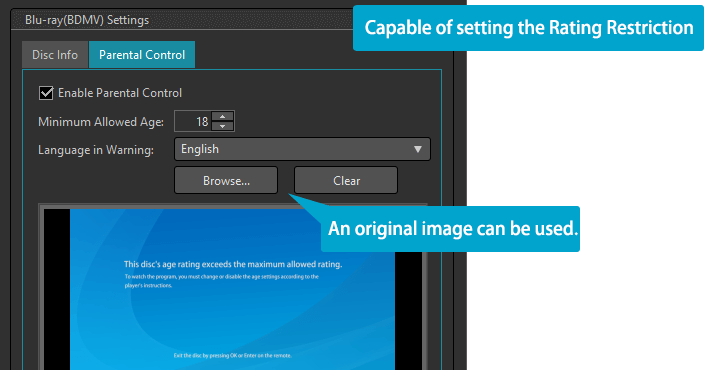Clear the custom warning image
The height and width of the screenshot is (370, 714).
click(x=346, y=181)
